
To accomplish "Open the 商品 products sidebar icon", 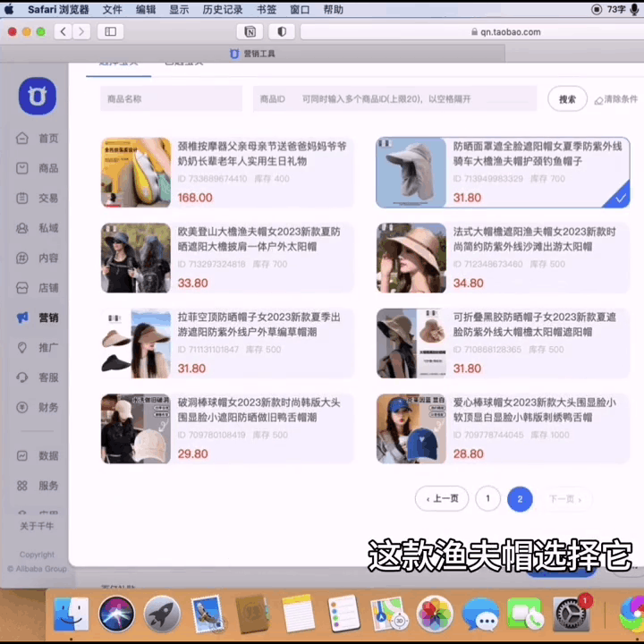I will coord(22,168).
